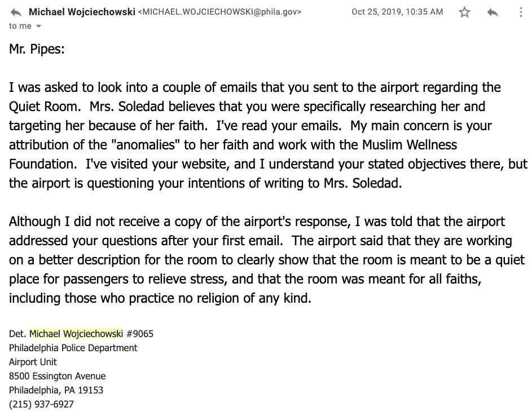Image resolution: width=532 pixels, height=416 pixels.
Task: Click the "Mr. Pipes:" greeting
Action: 37,49
